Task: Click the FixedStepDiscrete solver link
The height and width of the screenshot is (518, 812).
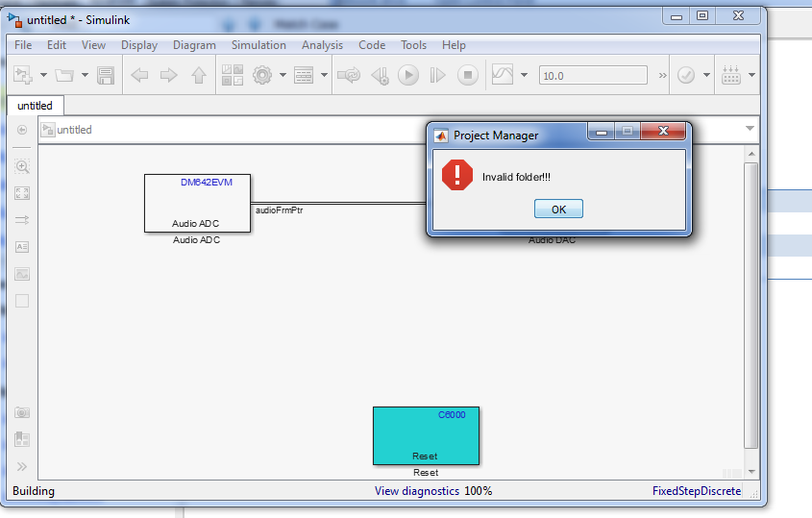Action: tap(697, 490)
